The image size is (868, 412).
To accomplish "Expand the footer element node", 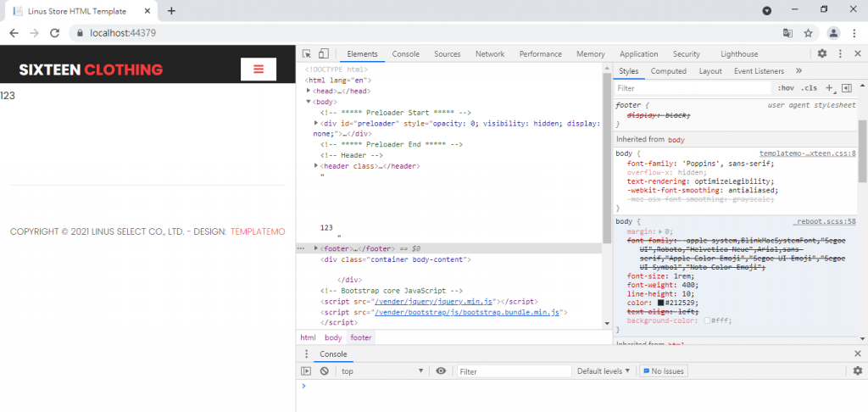I will tap(316, 248).
